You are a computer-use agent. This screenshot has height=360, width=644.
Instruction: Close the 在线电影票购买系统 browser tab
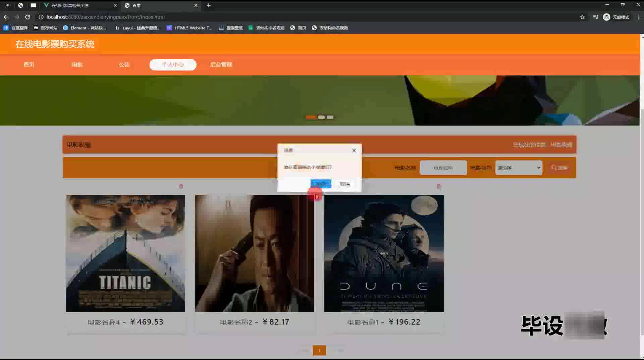tap(115, 5)
